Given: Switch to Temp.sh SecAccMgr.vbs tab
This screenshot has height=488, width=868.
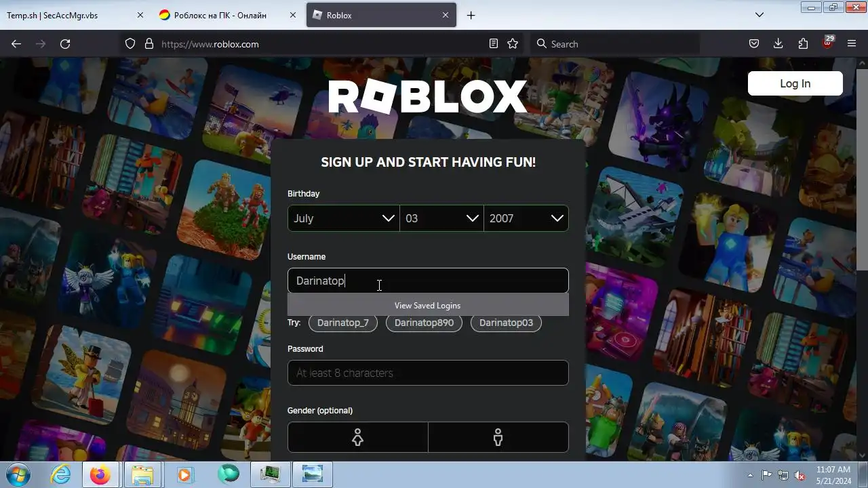Looking at the screenshot, I should pos(68,15).
